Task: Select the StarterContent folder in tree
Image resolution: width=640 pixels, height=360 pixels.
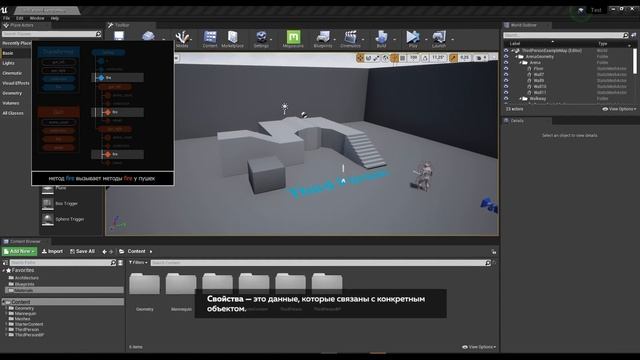Action: (29, 324)
